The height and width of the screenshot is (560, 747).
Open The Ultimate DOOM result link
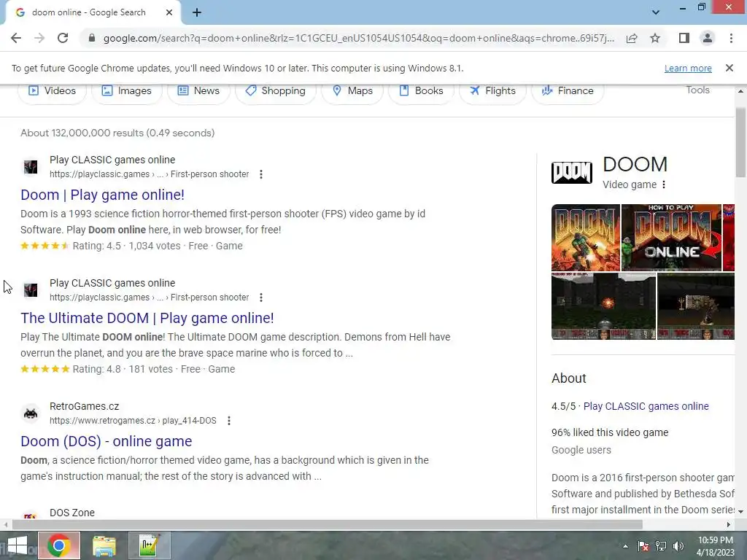click(x=147, y=318)
